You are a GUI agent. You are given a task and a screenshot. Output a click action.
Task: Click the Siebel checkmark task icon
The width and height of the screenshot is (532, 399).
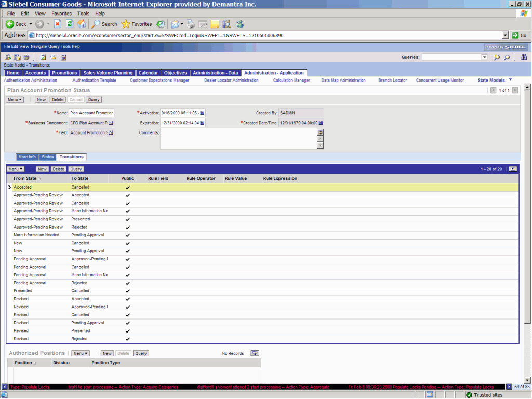(x=43, y=57)
